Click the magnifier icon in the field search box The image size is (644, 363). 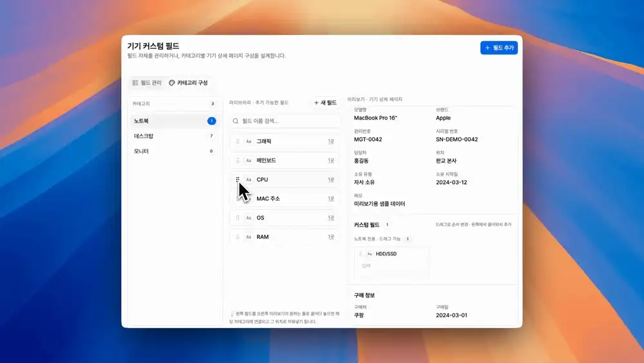(235, 121)
